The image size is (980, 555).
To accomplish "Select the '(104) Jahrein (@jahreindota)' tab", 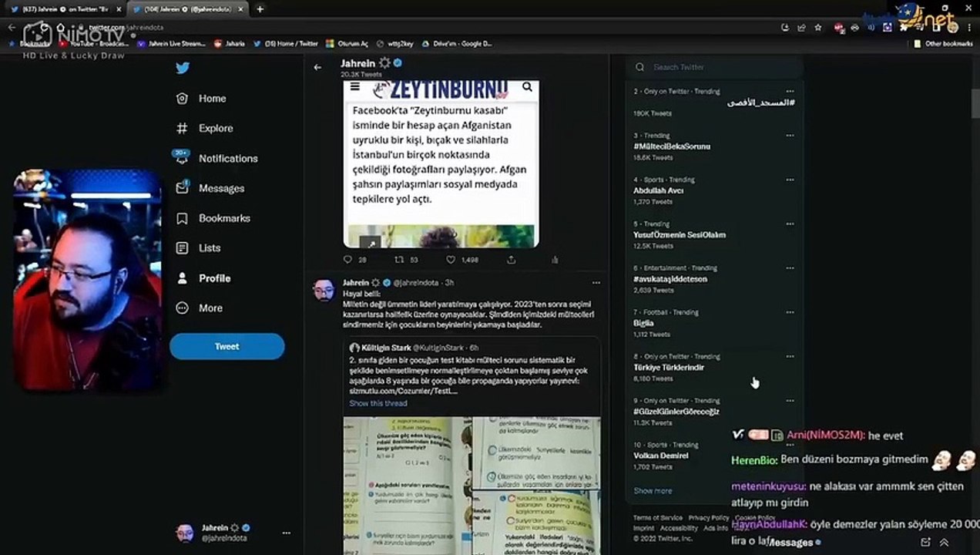I will 188,9.
